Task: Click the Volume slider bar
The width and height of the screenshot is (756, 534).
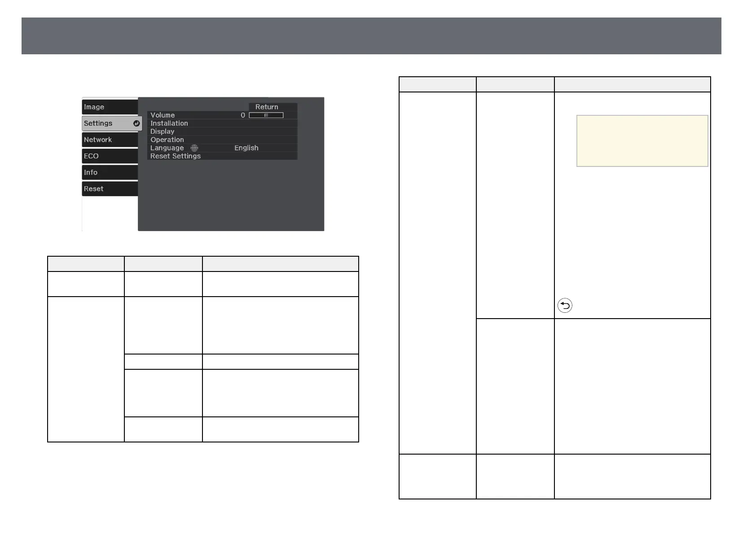Action: 266,115
